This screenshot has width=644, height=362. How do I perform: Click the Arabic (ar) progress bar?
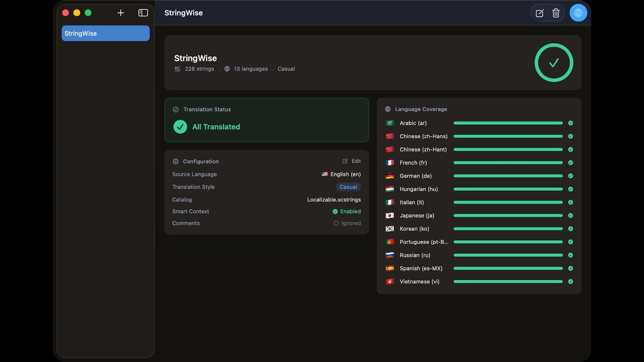508,123
